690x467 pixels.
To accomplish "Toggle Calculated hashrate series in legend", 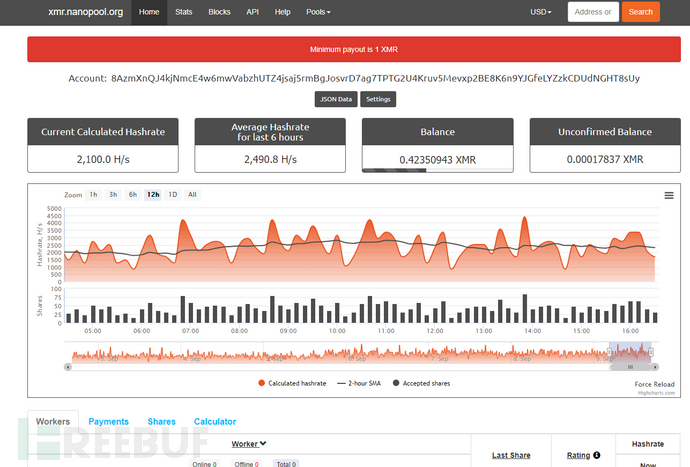I will (x=293, y=383).
